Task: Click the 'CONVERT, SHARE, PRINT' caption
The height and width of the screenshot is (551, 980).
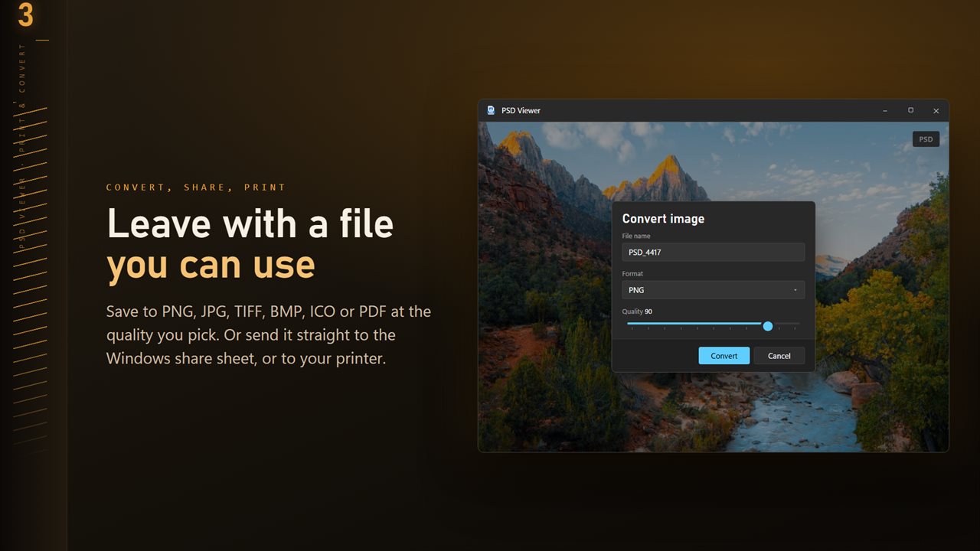Action: [196, 187]
